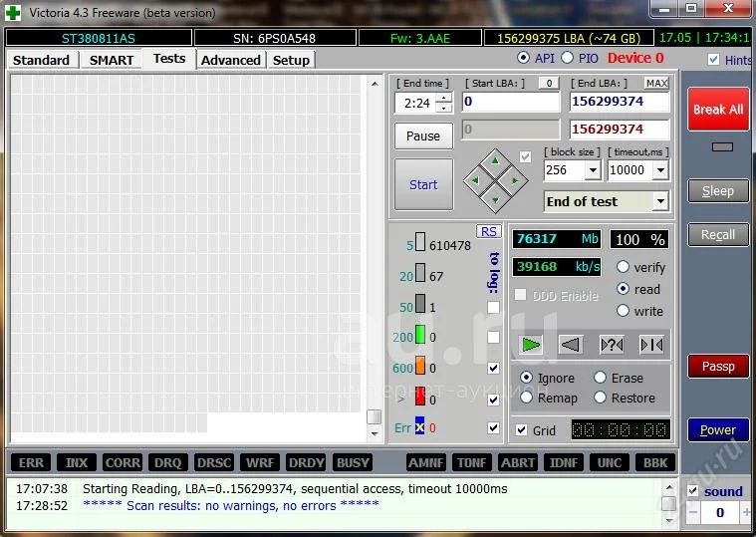
Task: Toggle the Hints checkbox
Action: (x=713, y=60)
